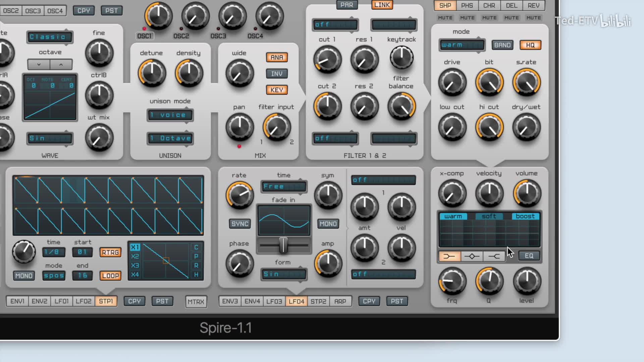Viewport: 644px width, 362px height.
Task: Open the unison mode 1 voice dropdown
Action: (170, 115)
